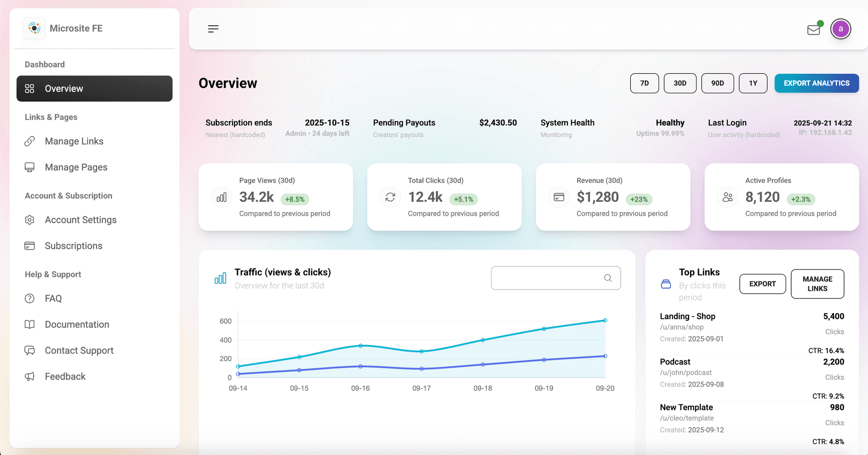Click the Page Views bar chart icon
This screenshot has height=455, width=868.
222,198
